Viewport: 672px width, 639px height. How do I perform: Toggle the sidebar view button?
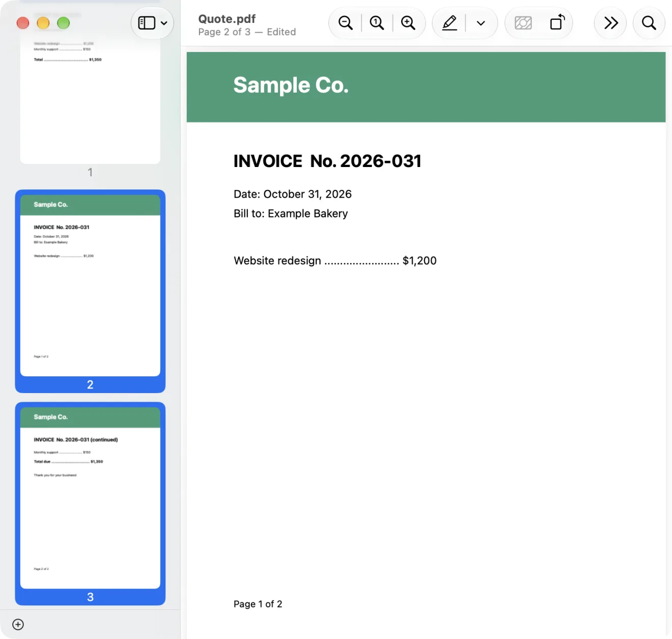147,23
